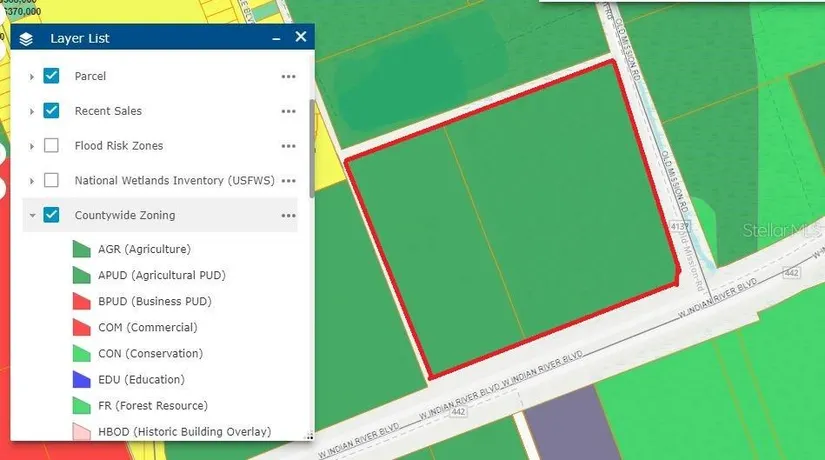The width and height of the screenshot is (825, 460).
Task: Collapse the Countywide Zoning legend
Action: tap(32, 215)
